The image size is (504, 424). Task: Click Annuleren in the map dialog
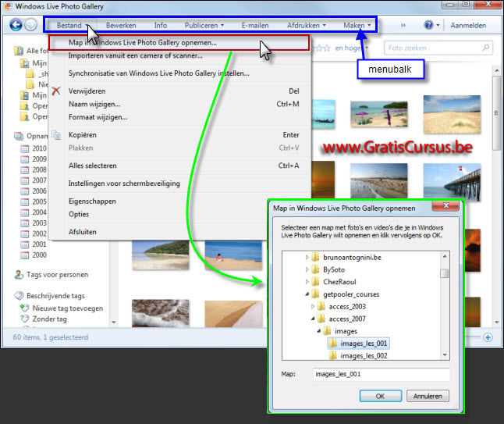pyautogui.click(x=428, y=396)
